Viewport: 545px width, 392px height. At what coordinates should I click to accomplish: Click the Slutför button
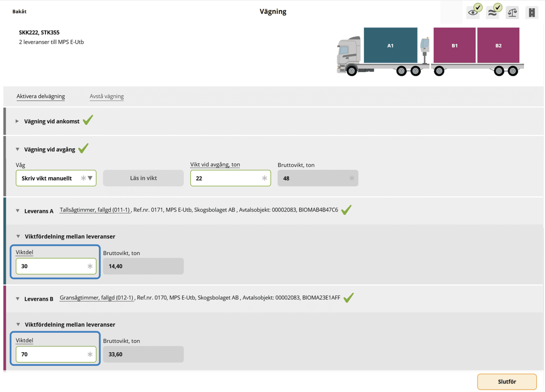pos(507,382)
